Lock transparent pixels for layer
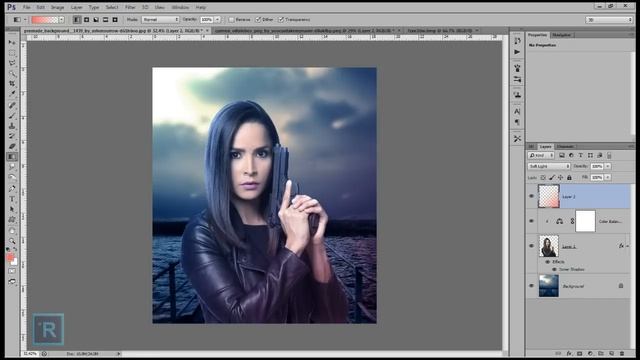The width and height of the screenshot is (640, 360). (543, 178)
